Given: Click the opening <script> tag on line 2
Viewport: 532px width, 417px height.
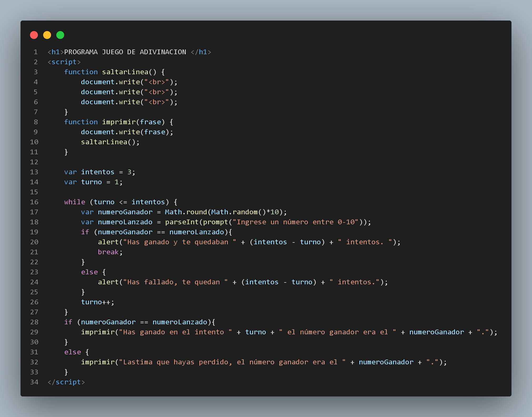Looking at the screenshot, I should 64,62.
